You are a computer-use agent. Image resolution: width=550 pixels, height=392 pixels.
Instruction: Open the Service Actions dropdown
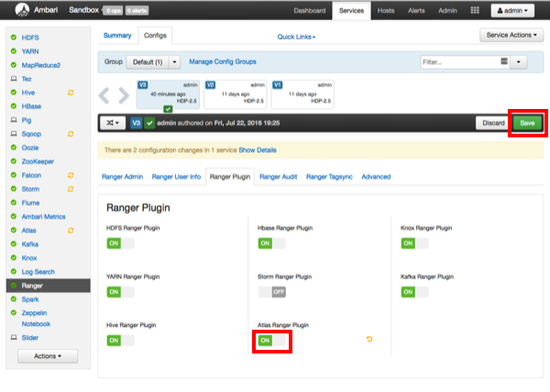pos(511,35)
